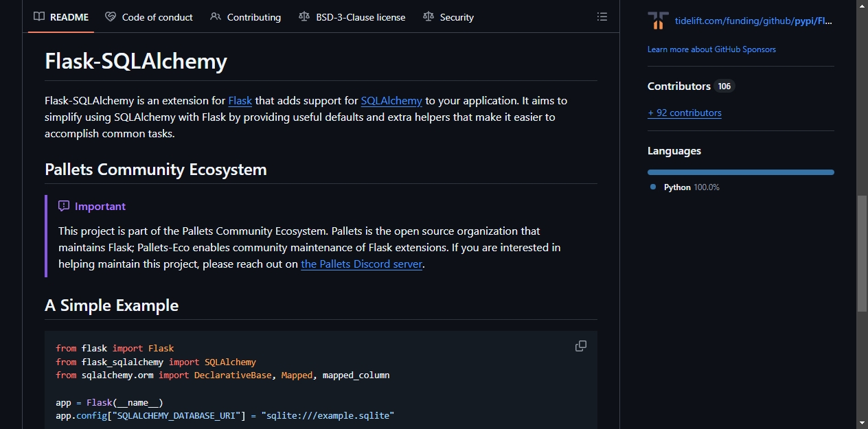
Task: Follow the SQLAlchemy link
Action: [391, 100]
